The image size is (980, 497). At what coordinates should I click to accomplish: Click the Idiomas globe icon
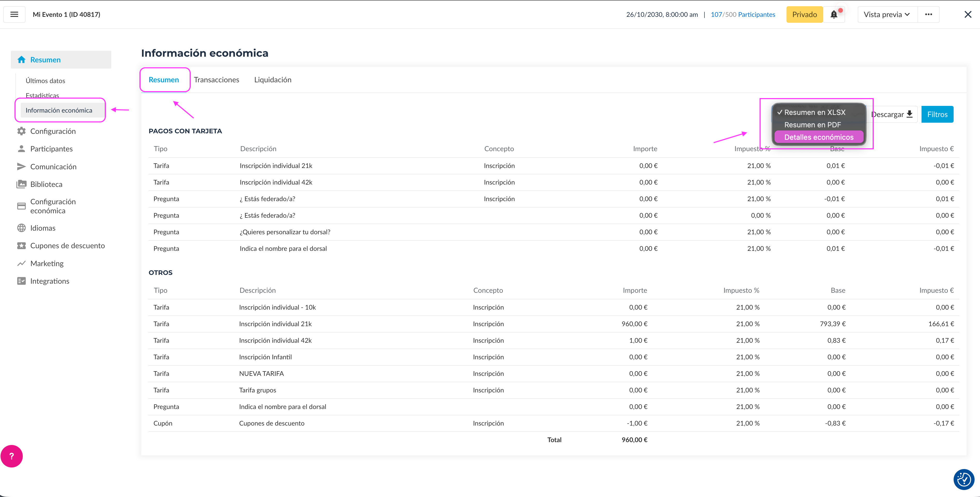(x=21, y=228)
